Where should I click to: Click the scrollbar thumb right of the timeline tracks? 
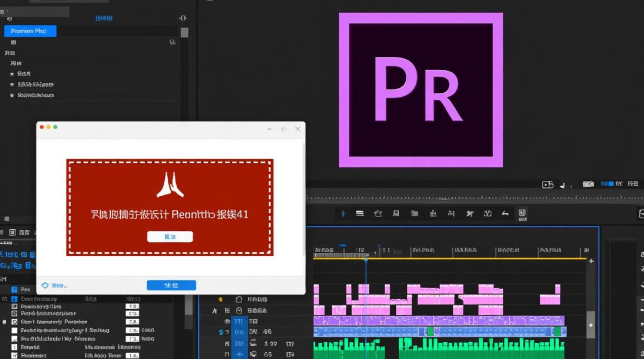[x=591, y=325]
